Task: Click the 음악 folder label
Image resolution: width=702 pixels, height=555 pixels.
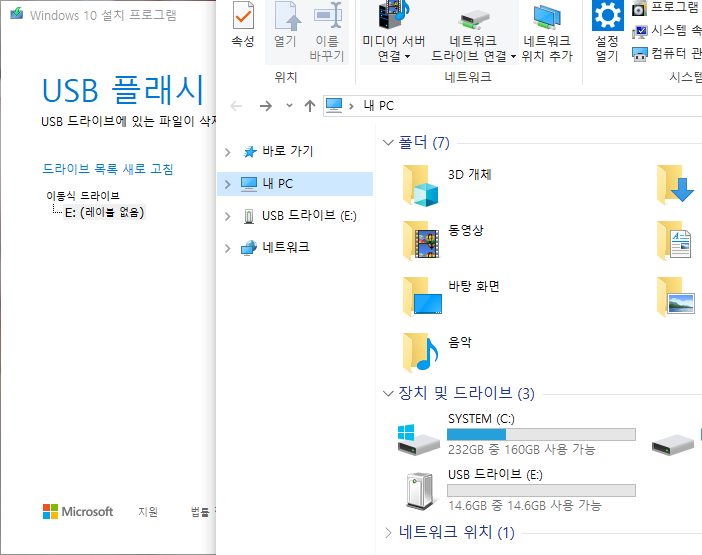Action: click(x=460, y=342)
